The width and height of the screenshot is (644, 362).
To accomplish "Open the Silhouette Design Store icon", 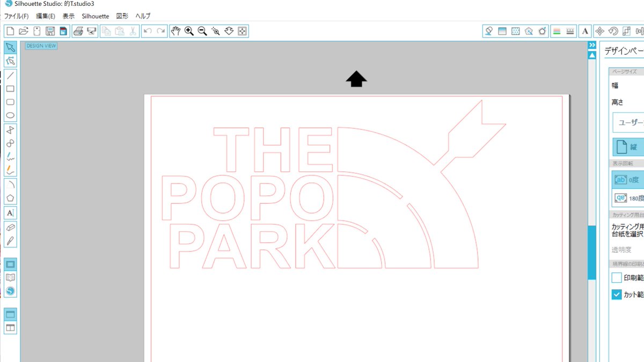I will tap(10, 291).
